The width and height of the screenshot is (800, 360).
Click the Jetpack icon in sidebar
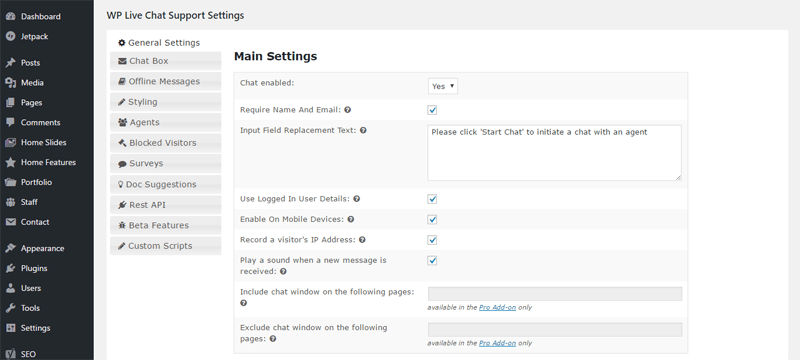(10, 36)
